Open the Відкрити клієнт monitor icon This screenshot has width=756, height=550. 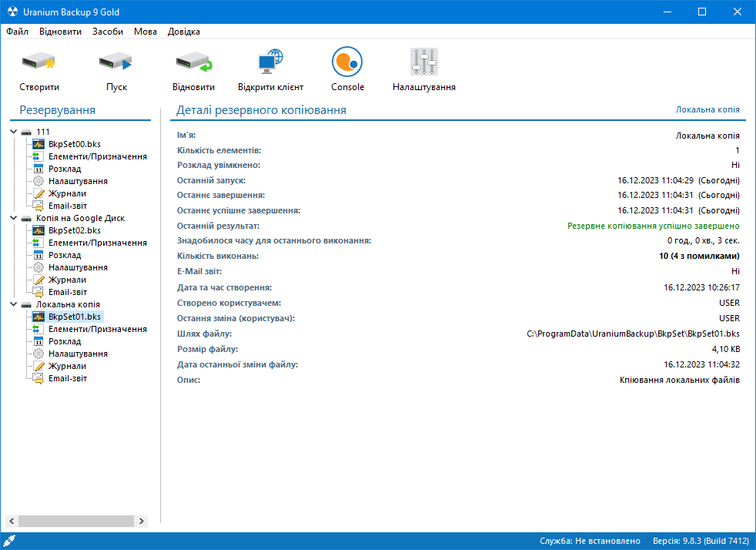270,62
